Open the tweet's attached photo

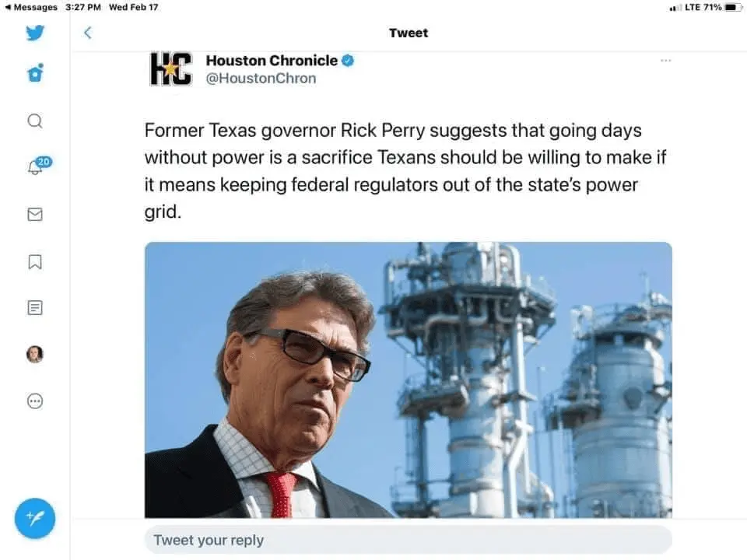(409, 380)
